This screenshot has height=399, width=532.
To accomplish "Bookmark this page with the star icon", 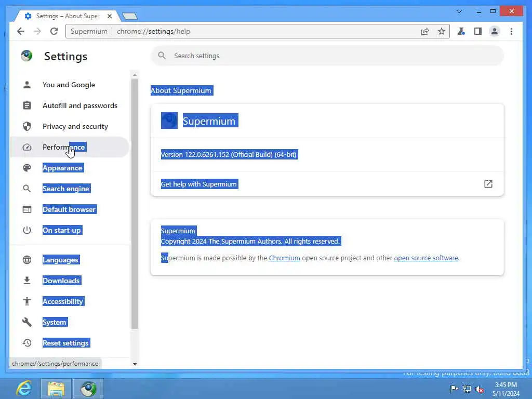I will pos(441,32).
